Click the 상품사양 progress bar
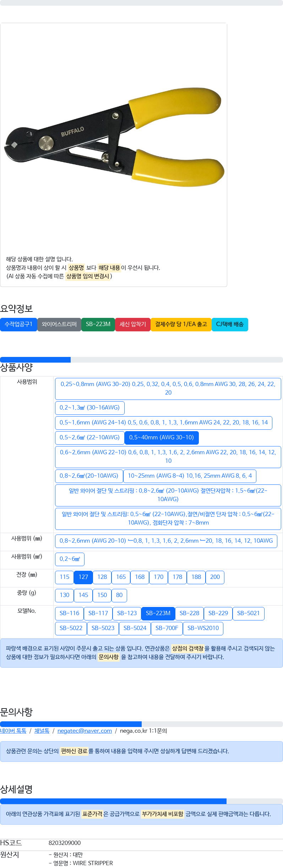This screenshot has height=868, width=283. (x=141, y=360)
